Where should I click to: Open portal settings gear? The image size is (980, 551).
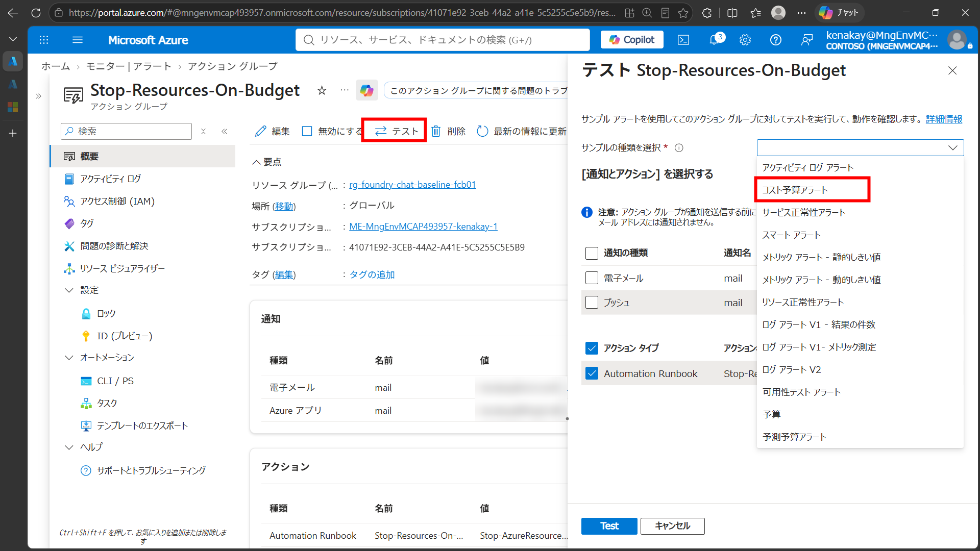(745, 40)
